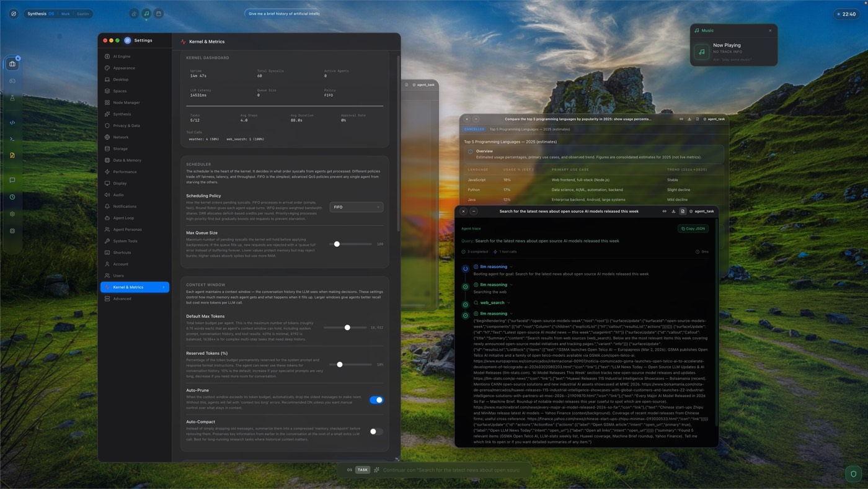868x489 pixels.
Task: Click the brief history of AI prompt pill
Action: coord(283,14)
